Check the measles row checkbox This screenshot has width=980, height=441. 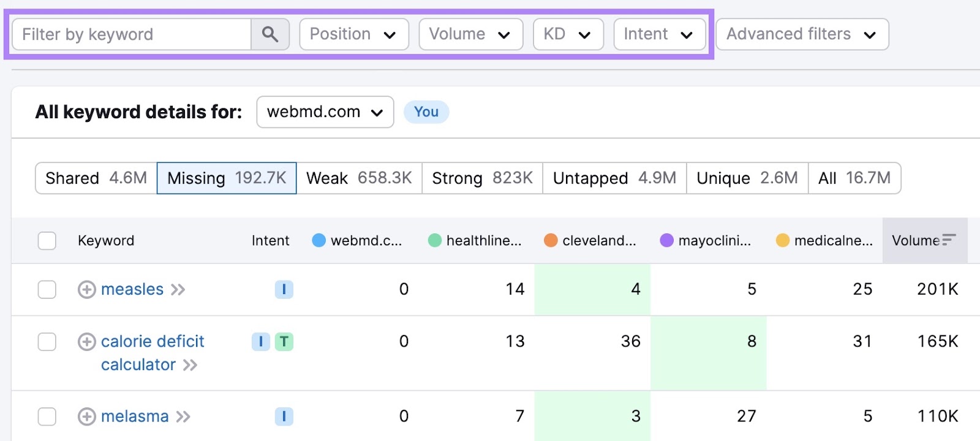tap(47, 290)
